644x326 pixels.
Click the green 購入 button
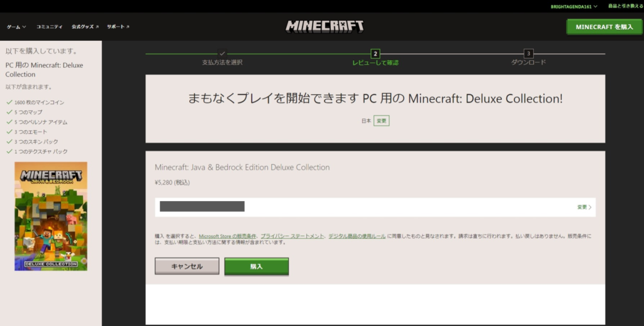coord(257,266)
